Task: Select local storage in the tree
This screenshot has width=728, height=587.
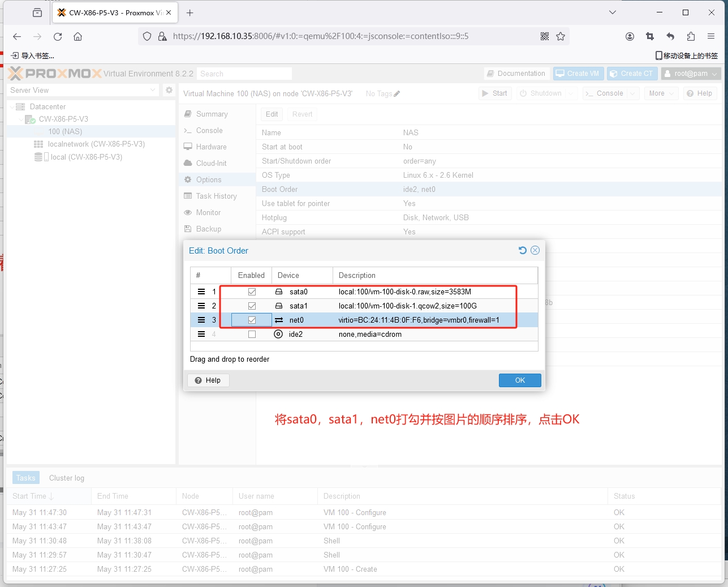Action: (86, 157)
